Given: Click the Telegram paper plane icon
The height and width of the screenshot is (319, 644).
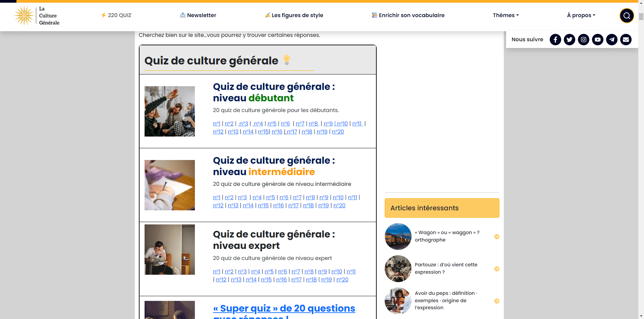Looking at the screenshot, I should coord(611,40).
